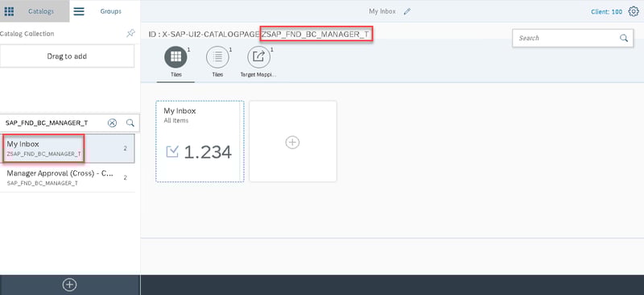Add a new tile with plus tile
The height and width of the screenshot is (295, 644).
pos(292,141)
